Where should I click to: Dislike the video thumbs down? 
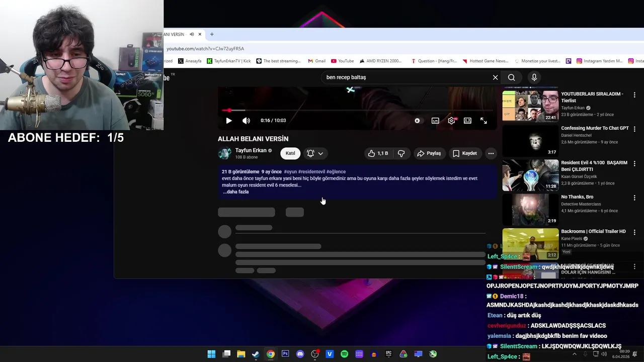[401, 153]
